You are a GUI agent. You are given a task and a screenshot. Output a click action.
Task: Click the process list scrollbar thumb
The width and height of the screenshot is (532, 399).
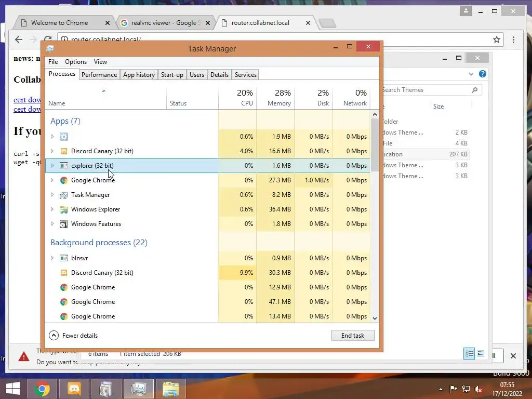click(375, 145)
